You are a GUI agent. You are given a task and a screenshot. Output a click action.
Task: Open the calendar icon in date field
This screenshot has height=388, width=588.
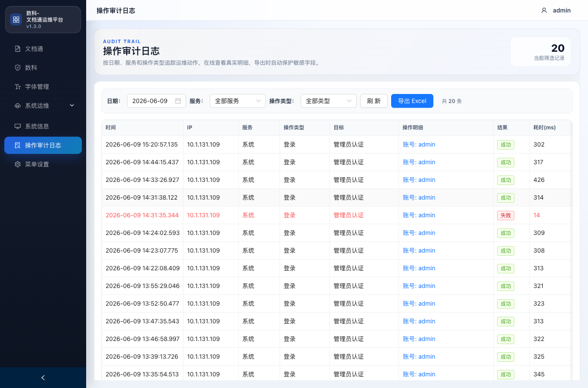pos(178,101)
